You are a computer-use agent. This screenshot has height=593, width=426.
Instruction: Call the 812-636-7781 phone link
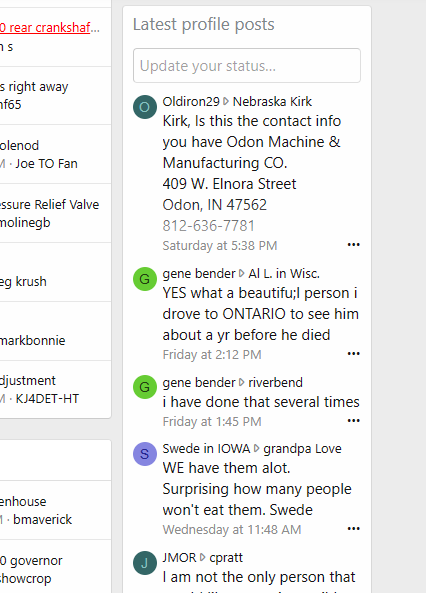click(x=208, y=226)
